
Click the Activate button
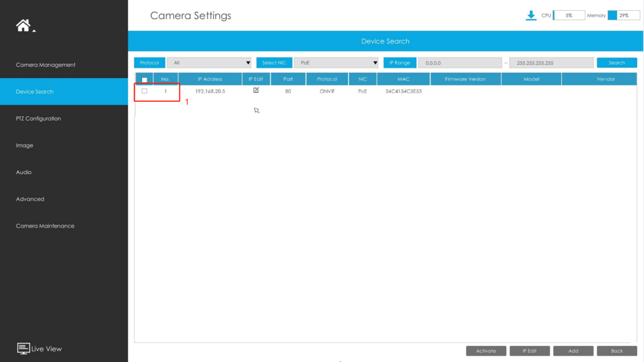(486, 351)
